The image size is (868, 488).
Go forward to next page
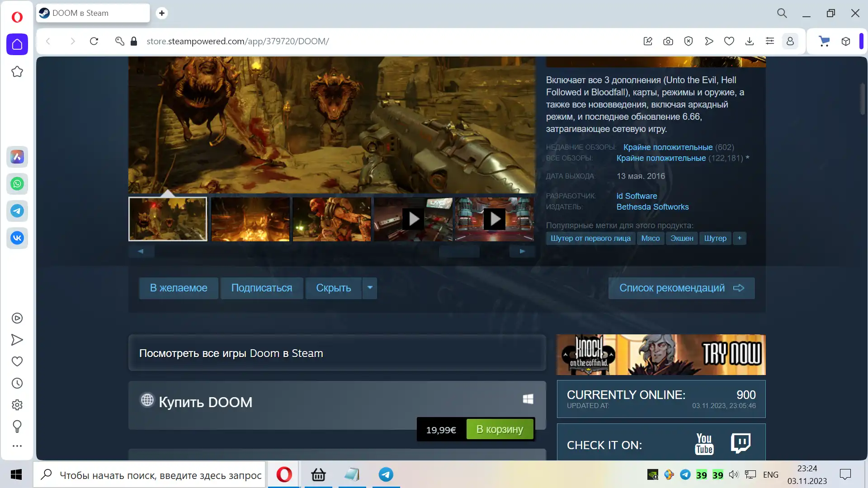[x=73, y=41]
